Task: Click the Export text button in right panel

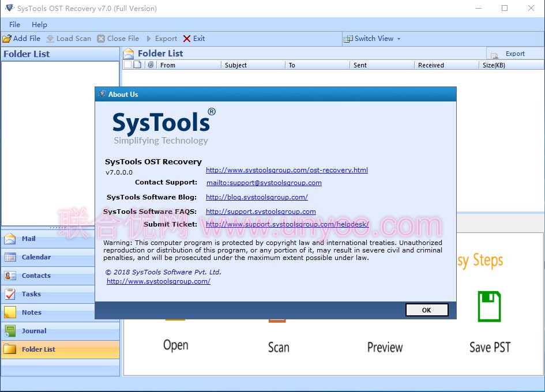Action: (515, 54)
